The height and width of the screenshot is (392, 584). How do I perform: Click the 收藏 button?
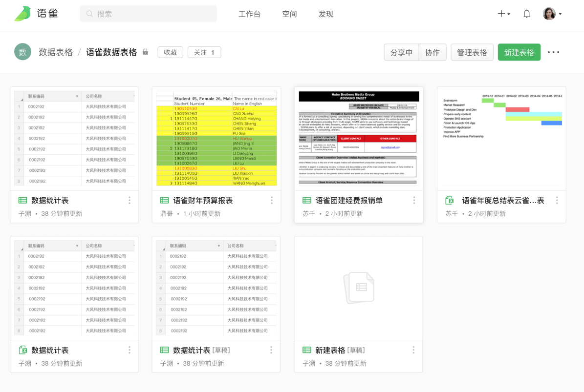point(170,52)
